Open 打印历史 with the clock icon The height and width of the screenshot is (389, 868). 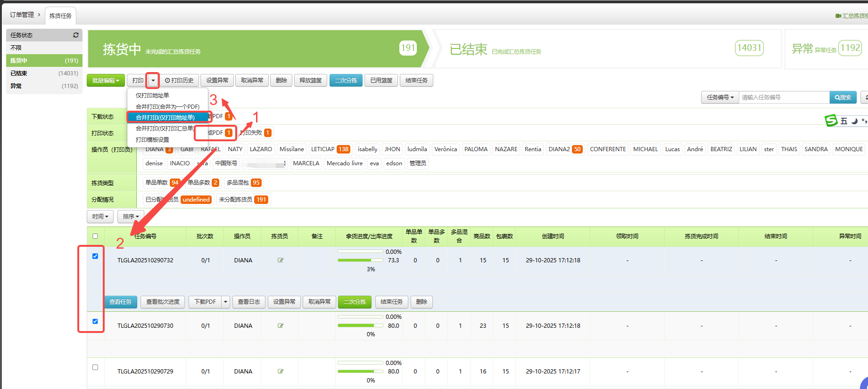click(x=179, y=81)
